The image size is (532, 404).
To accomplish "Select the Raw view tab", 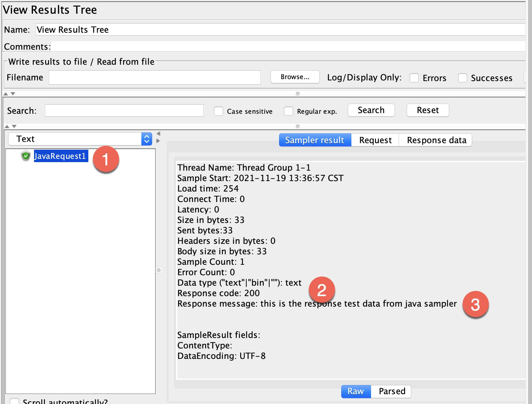I will click(x=356, y=391).
